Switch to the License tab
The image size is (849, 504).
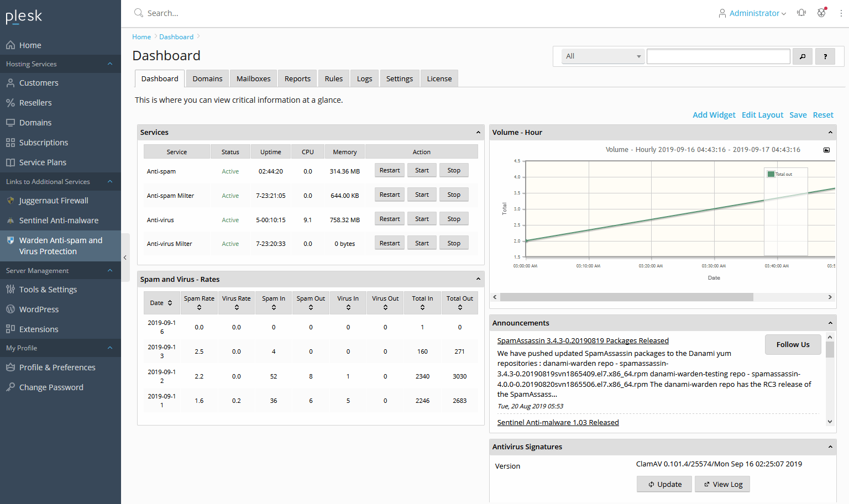[x=439, y=78]
